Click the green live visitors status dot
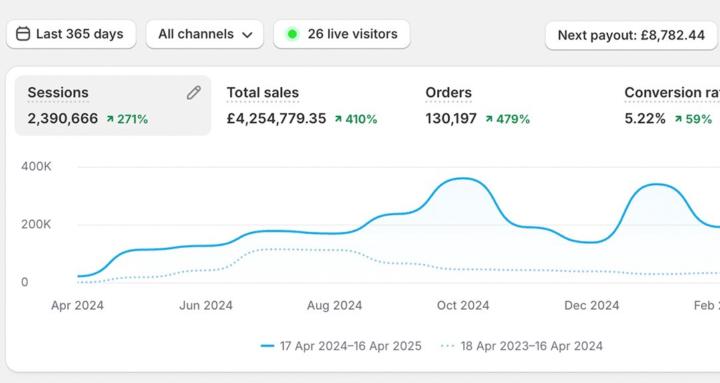This screenshot has height=383, width=720. tap(292, 34)
